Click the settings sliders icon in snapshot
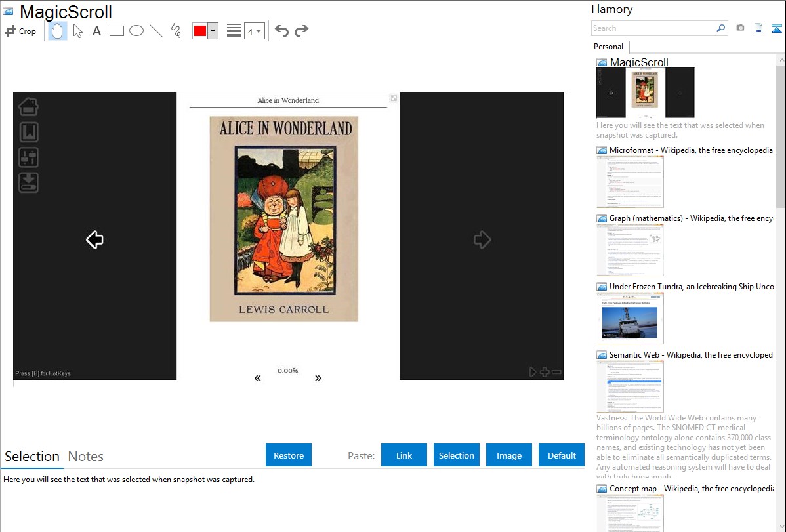 tap(29, 157)
